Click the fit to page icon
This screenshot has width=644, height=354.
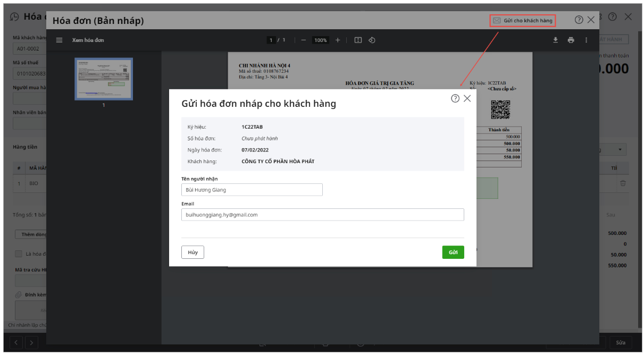coord(358,40)
